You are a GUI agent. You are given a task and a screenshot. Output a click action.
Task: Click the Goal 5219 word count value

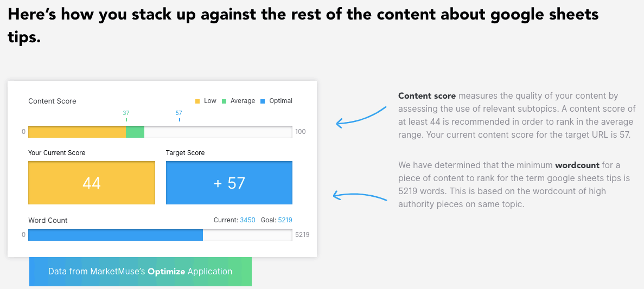coord(285,220)
